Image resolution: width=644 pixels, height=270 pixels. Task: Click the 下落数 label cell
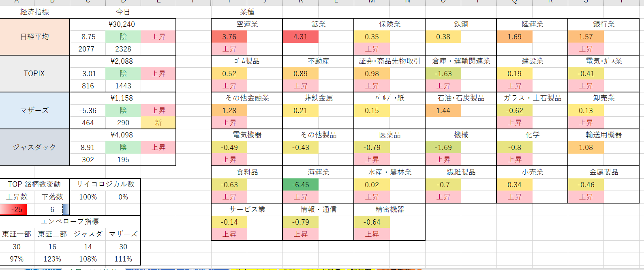pos(52,197)
